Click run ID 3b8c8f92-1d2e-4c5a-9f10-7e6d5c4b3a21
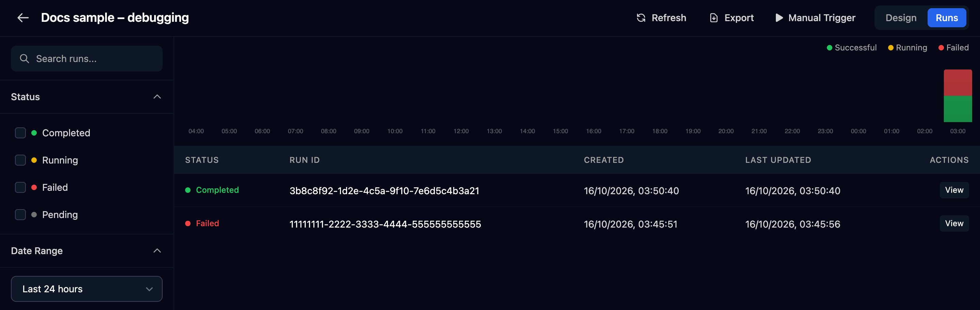 click(384, 191)
